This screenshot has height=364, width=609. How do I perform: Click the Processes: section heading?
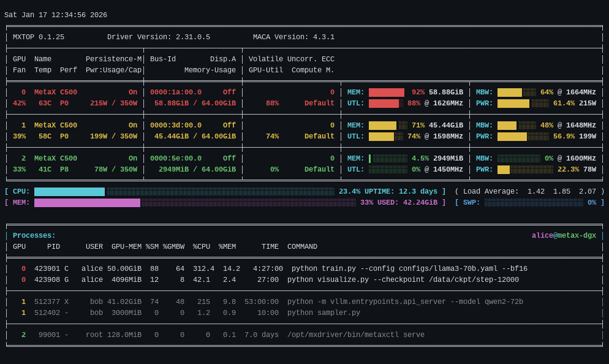point(34,235)
